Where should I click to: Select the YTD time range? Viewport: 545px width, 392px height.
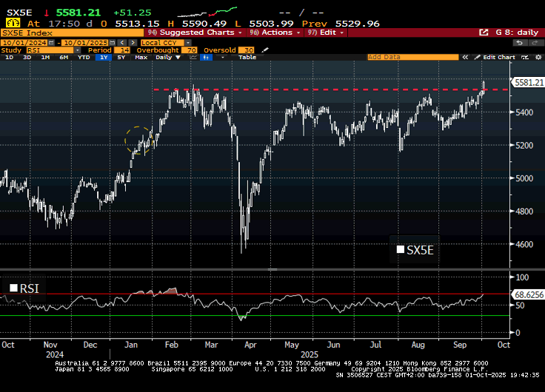83,57
